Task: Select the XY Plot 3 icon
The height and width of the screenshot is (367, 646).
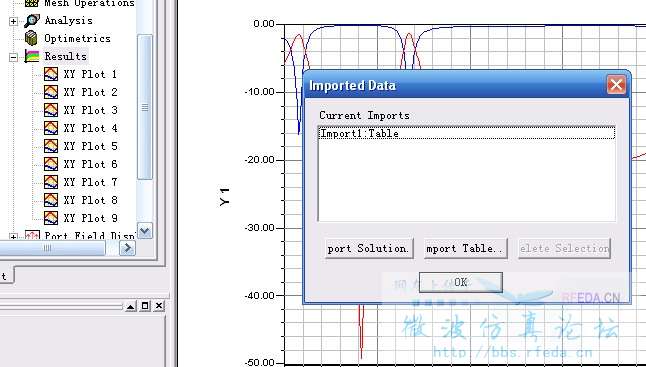Action: [x=51, y=110]
